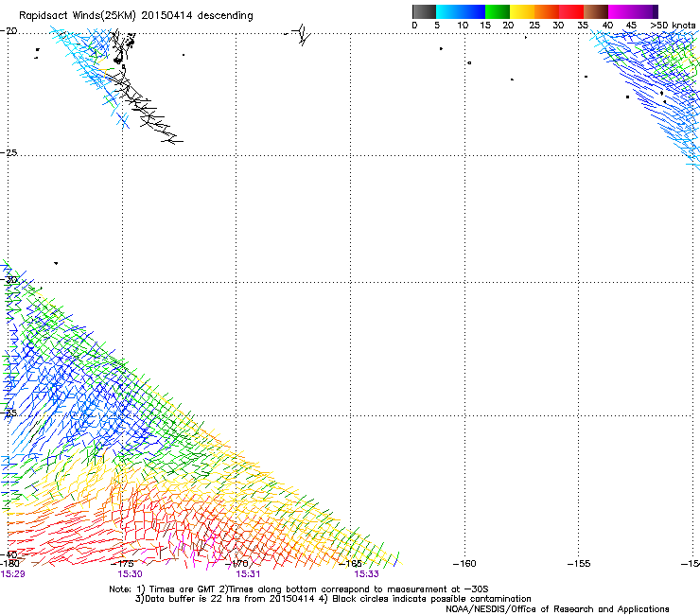Click the brown 35-40 knot legend segment
Viewport: 700px width, 615px height.
tap(596, 11)
